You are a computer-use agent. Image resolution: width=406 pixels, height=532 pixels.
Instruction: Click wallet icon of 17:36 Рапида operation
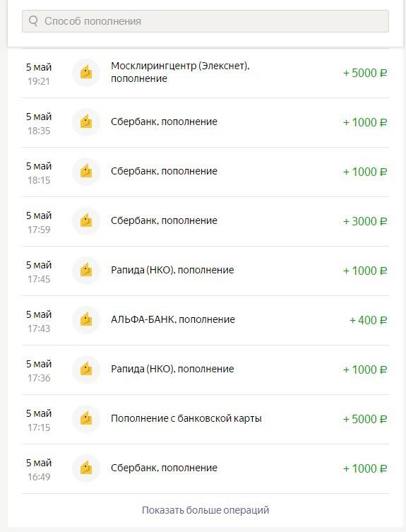pos(86,370)
